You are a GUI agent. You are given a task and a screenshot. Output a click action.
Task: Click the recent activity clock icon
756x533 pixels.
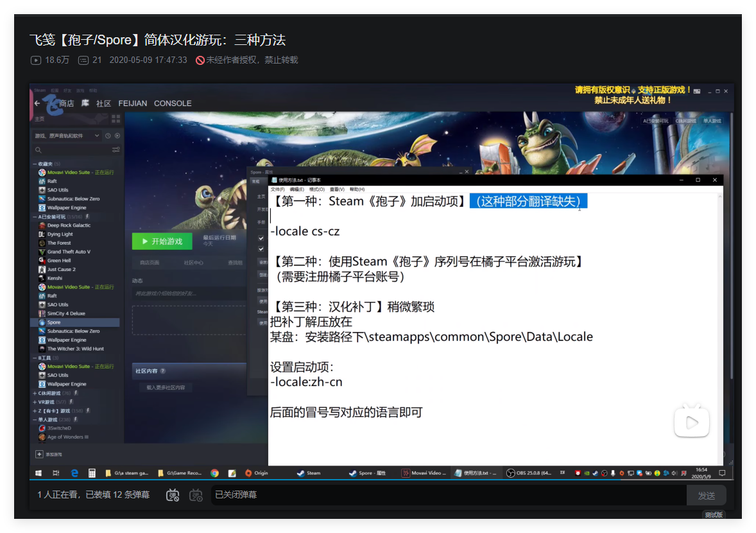coord(108,136)
